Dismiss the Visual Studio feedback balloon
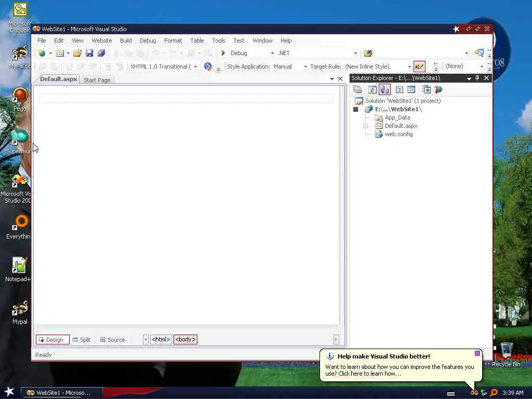Screen dimensions: 532x399 coord(477,353)
